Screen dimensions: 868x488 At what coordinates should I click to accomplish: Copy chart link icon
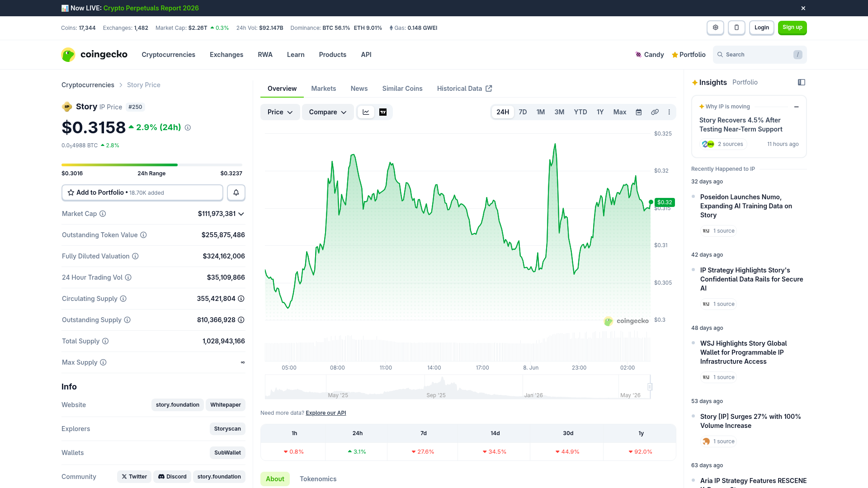[655, 112]
